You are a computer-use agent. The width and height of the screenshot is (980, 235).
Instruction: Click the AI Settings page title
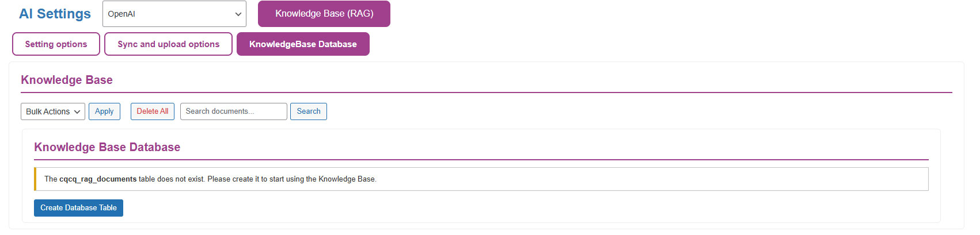pyautogui.click(x=55, y=14)
